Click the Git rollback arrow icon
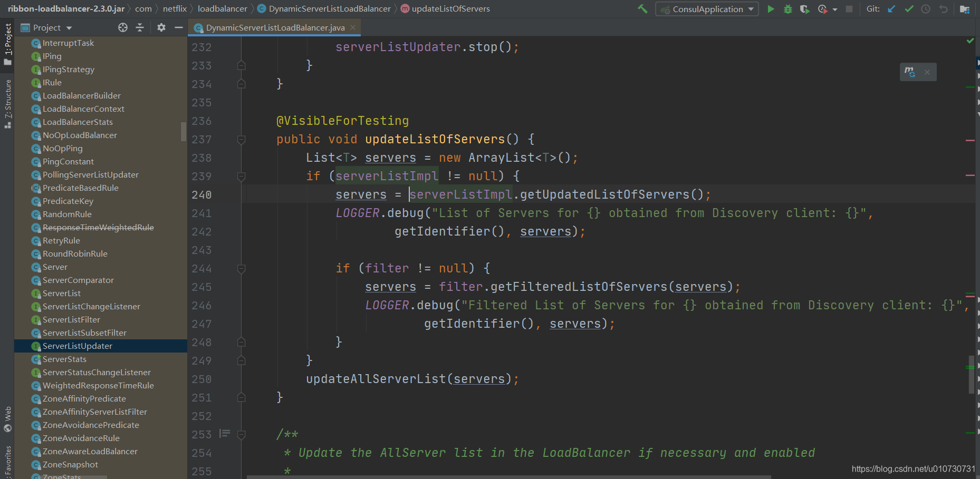 [x=944, y=9]
